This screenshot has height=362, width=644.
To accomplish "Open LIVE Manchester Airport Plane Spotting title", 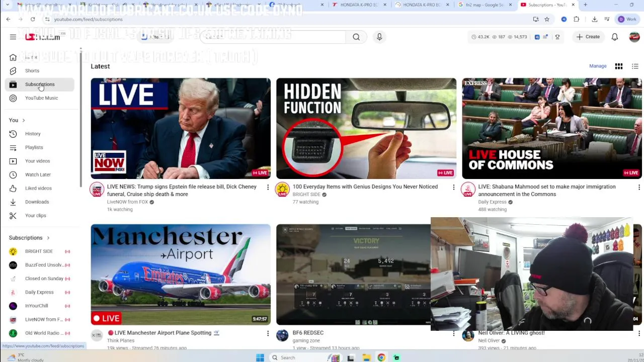I will [x=163, y=333].
